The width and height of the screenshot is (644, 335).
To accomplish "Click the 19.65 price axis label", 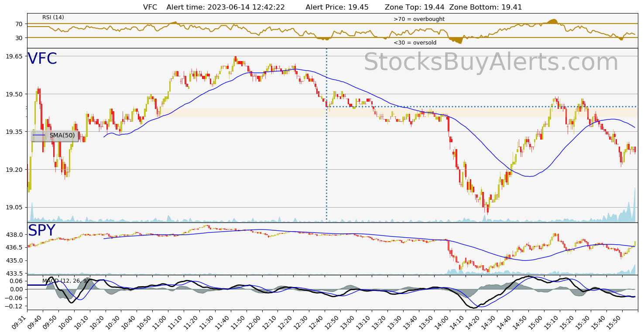I will click(14, 56).
